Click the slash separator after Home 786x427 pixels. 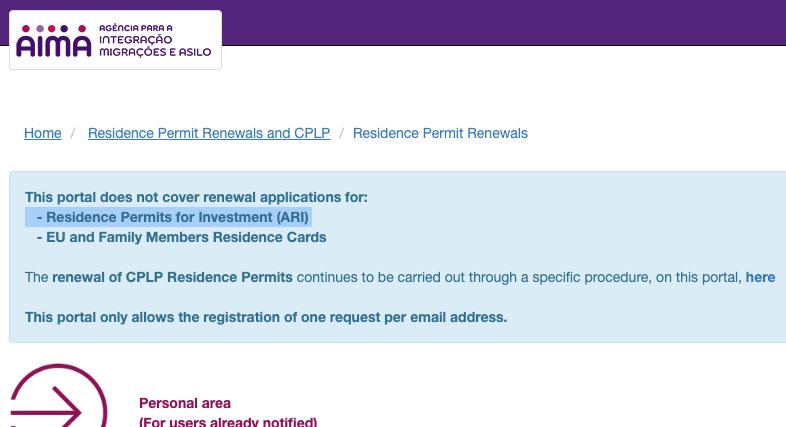(73, 133)
